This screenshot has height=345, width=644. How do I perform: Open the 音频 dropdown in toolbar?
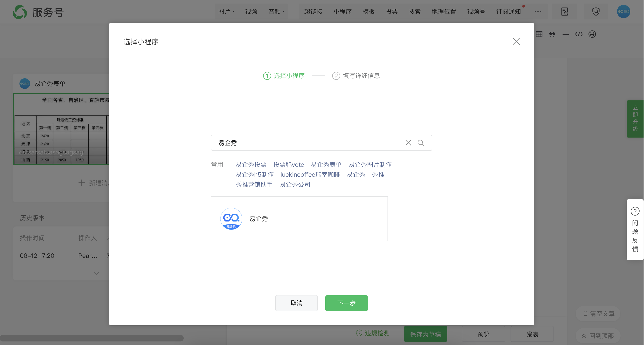tap(276, 11)
